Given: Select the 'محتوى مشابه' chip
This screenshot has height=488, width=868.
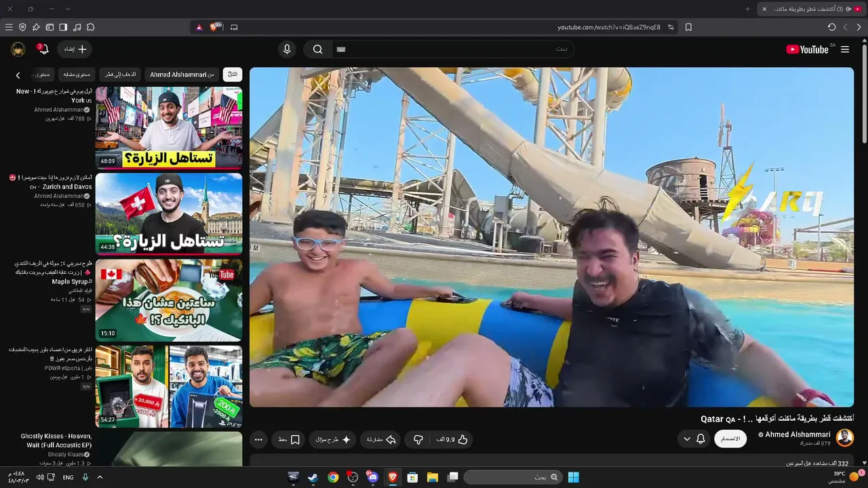Looking at the screenshot, I should (77, 75).
